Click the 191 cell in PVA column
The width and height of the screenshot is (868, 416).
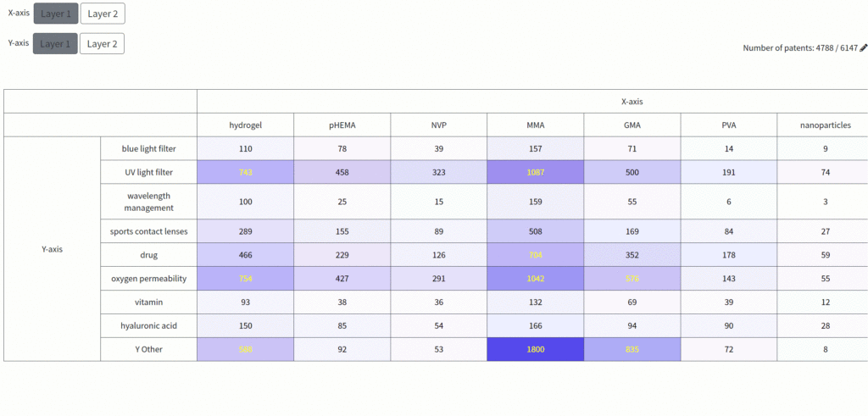point(728,172)
